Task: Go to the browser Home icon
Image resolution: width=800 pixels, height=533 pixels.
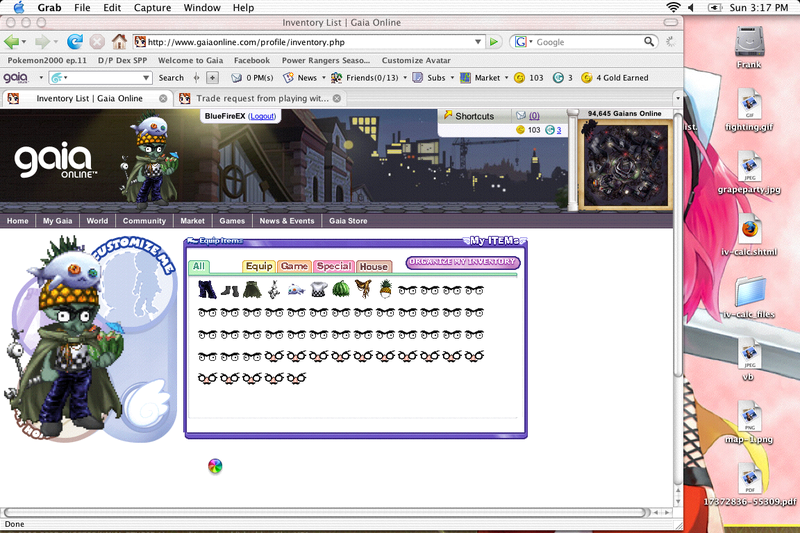Action: (119, 41)
